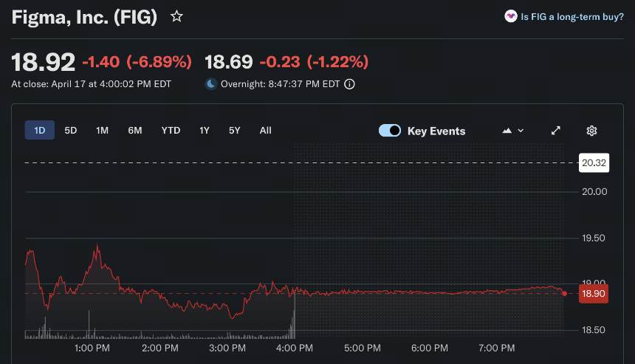Select the 1Y chart range
The height and width of the screenshot is (364, 635).
(x=205, y=131)
